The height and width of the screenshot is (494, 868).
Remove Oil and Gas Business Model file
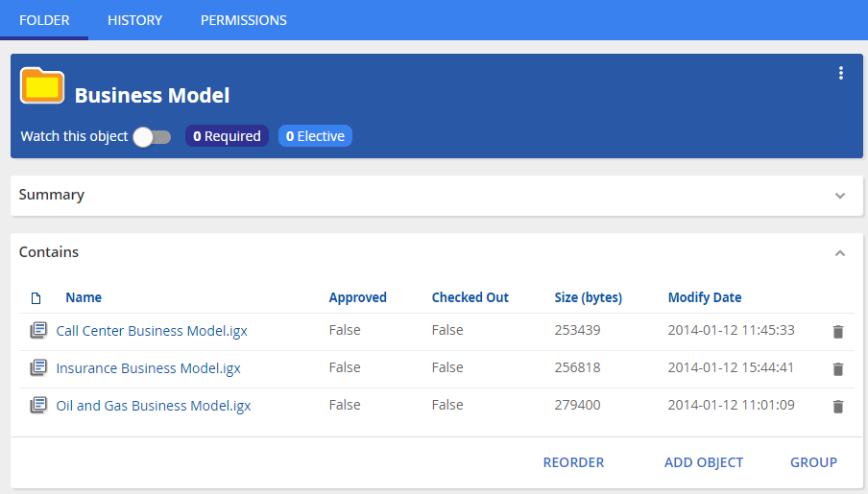click(x=837, y=407)
